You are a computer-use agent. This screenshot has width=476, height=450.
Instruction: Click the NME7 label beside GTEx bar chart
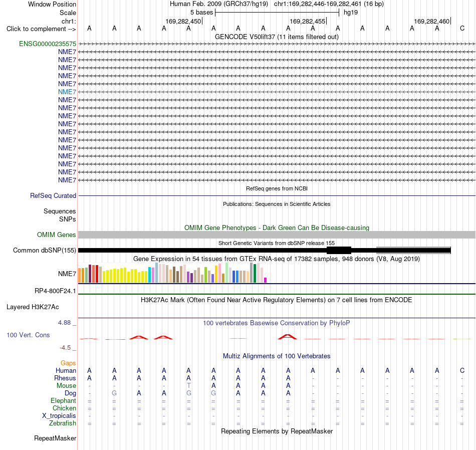coord(67,274)
